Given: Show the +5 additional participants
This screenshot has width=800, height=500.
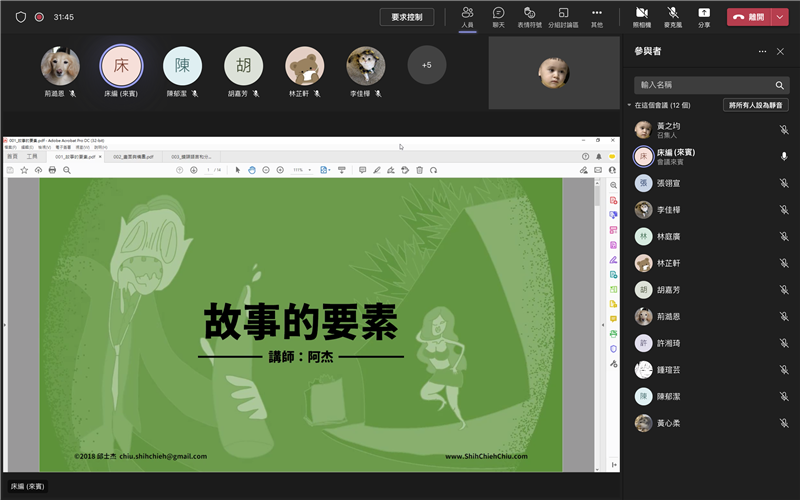Looking at the screenshot, I should tap(427, 65).
